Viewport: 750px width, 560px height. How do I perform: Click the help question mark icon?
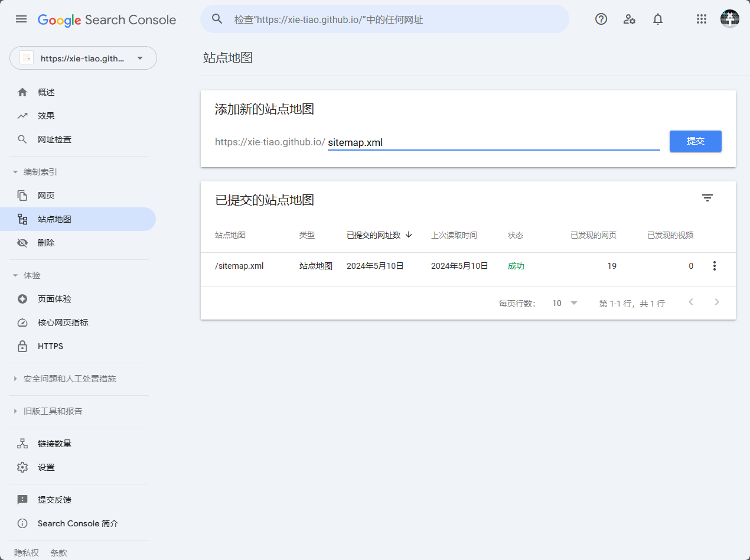601,19
